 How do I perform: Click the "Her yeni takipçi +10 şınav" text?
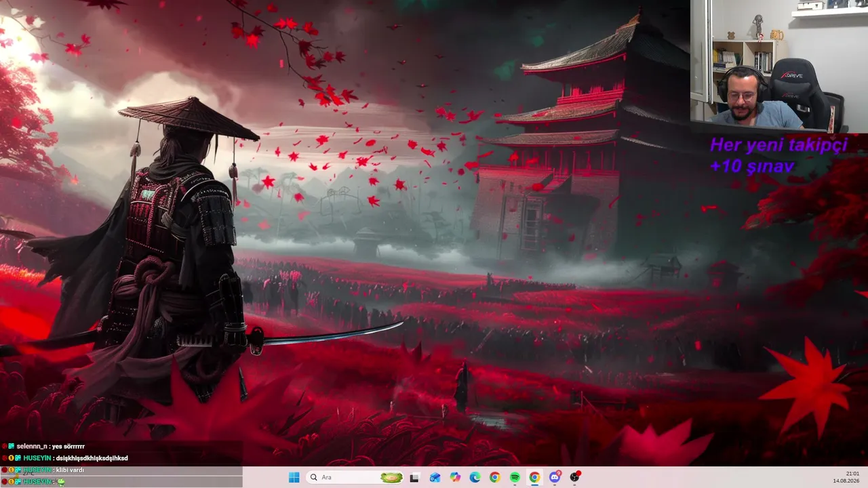tap(778, 155)
